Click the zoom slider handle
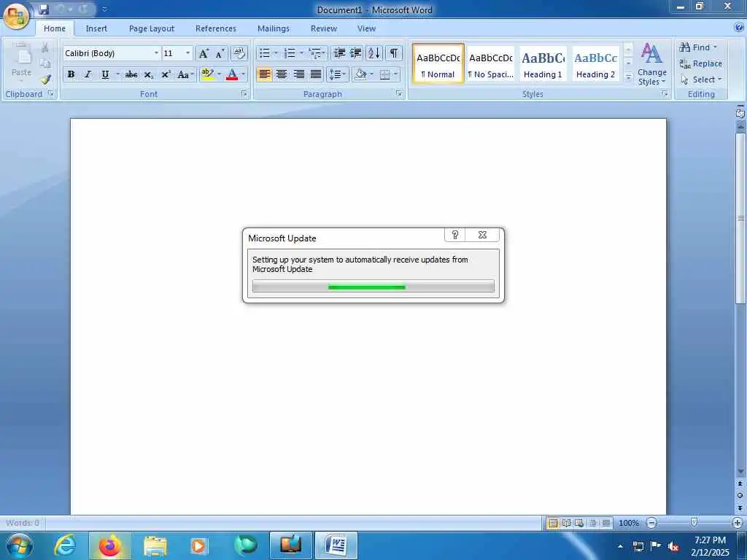 click(x=694, y=523)
